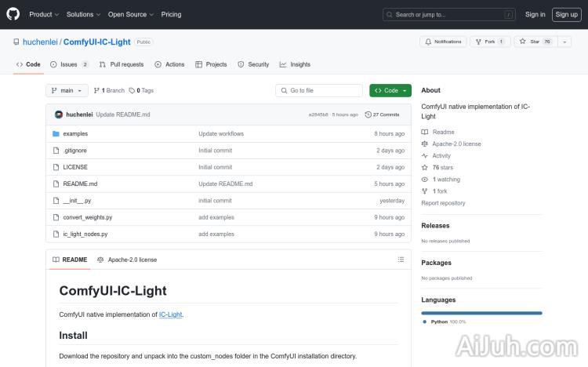588x367 pixels.
Task: Click the Go to file search field
Action: (319, 91)
